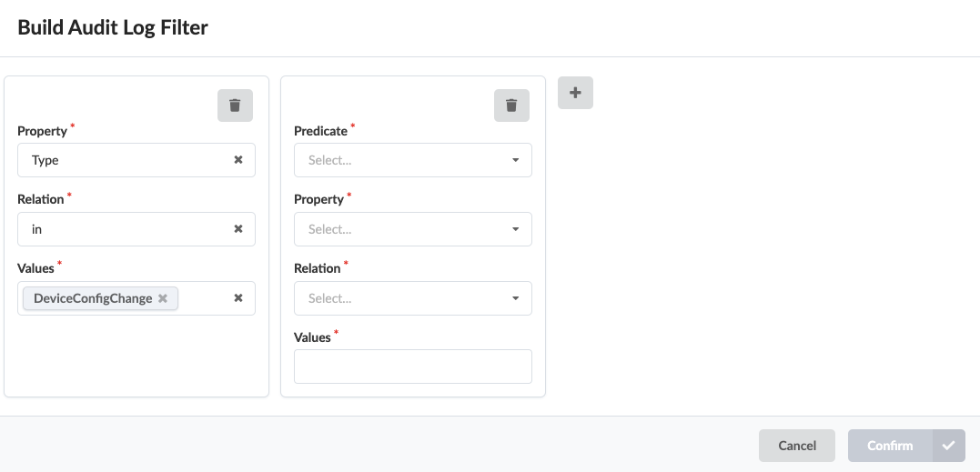The width and height of the screenshot is (980, 472).
Task: Add a new filter condition
Action: tap(575, 93)
